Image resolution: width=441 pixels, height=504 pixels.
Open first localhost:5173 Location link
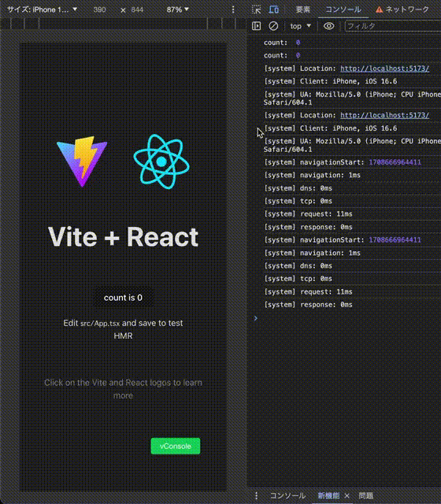pos(384,69)
